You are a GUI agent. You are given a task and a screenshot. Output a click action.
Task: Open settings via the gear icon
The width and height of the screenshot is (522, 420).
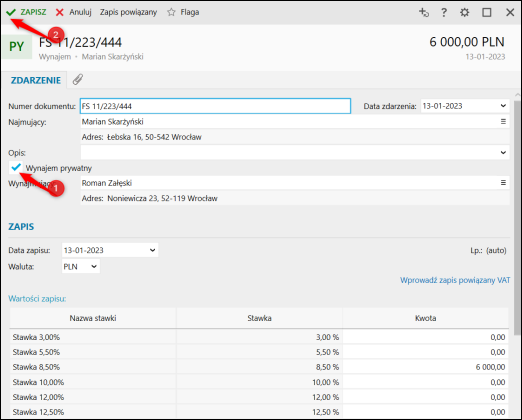464,13
